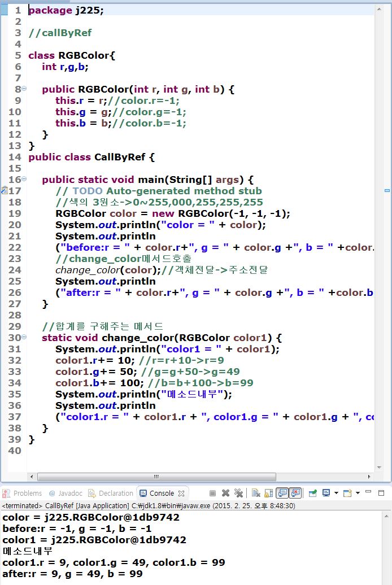Maximize the Console view panel
This screenshot has height=585, width=392.
[x=381, y=493]
